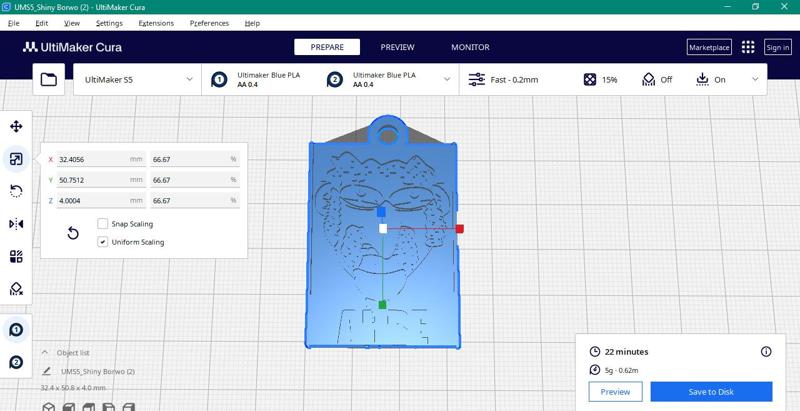This screenshot has height=411, width=800.
Task: Open the Settings menu
Action: tap(109, 23)
